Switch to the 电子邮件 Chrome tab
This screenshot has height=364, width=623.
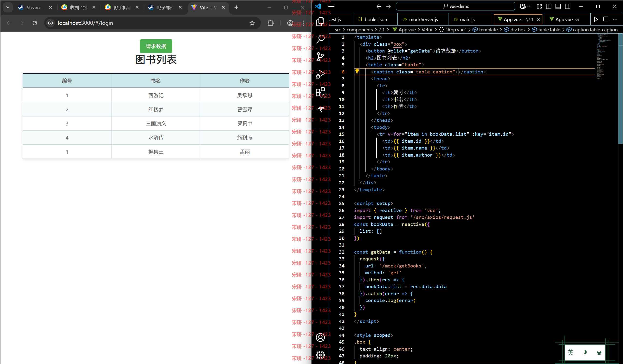click(x=164, y=7)
